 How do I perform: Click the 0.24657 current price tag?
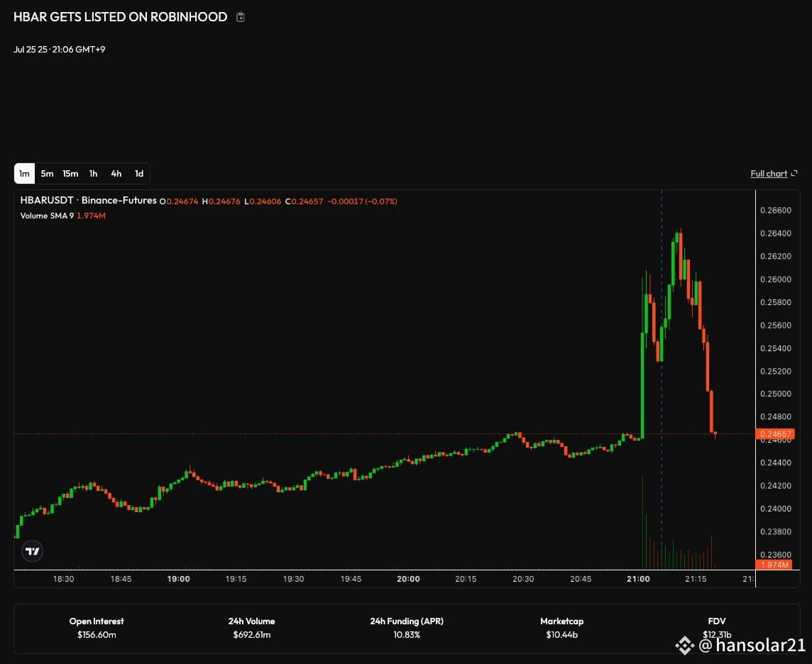[774, 433]
